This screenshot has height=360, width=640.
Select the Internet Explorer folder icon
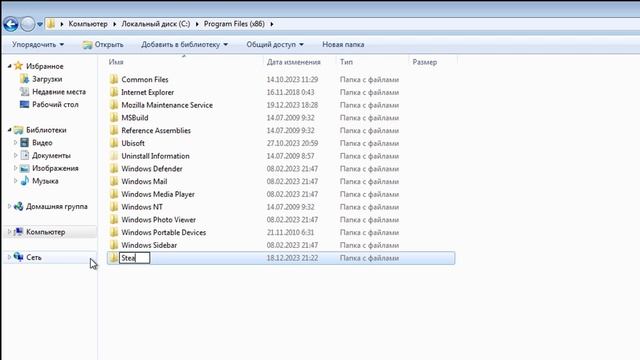[114, 92]
